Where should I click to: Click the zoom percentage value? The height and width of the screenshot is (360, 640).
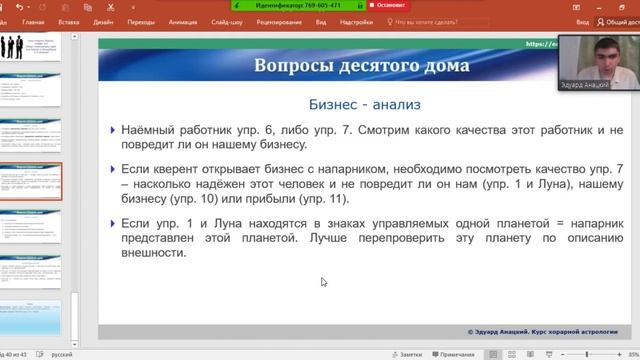tap(634, 355)
